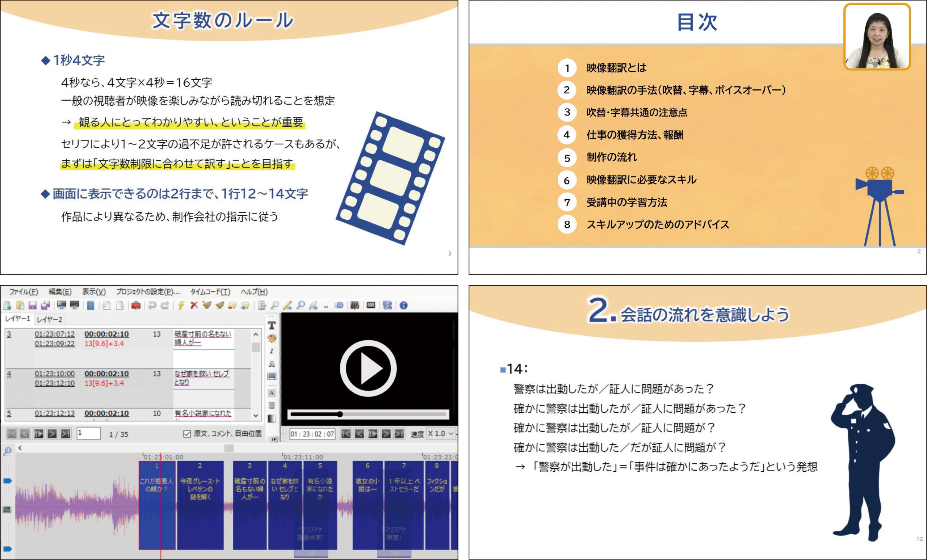Select timeline subtitle block 2 今夜グレース
Image resolution: width=927 pixels, height=560 pixels.
200,505
